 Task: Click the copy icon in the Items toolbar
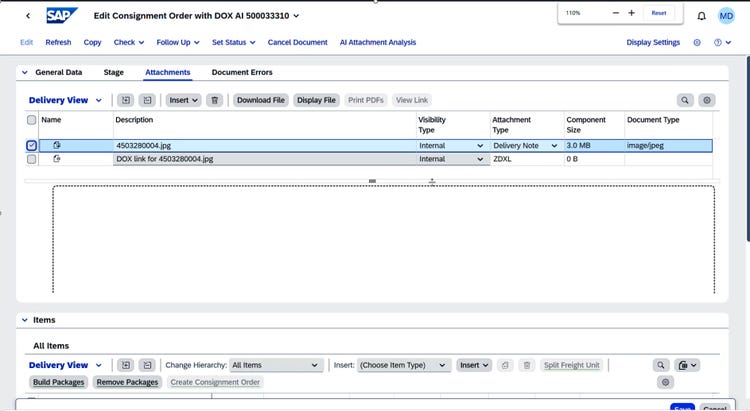(x=505, y=365)
